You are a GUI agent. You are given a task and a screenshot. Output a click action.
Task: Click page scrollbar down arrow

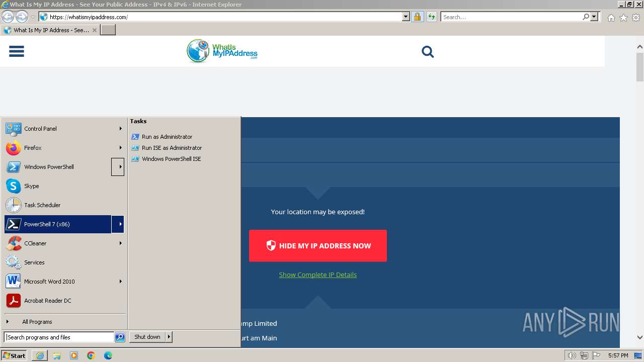coord(640,337)
